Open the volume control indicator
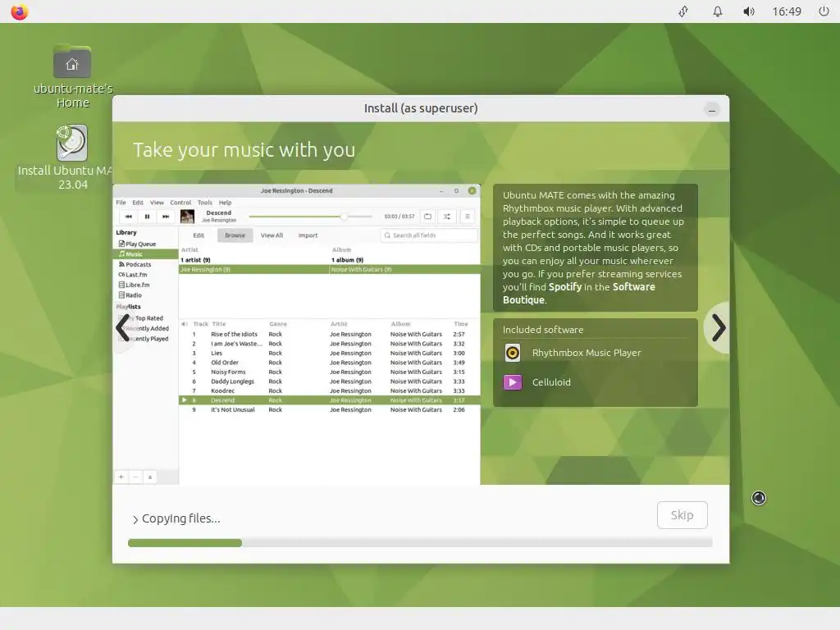 point(749,11)
